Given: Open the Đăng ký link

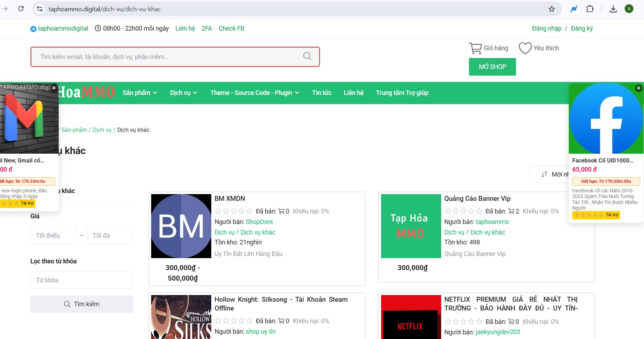Looking at the screenshot, I should pyautogui.click(x=582, y=28).
